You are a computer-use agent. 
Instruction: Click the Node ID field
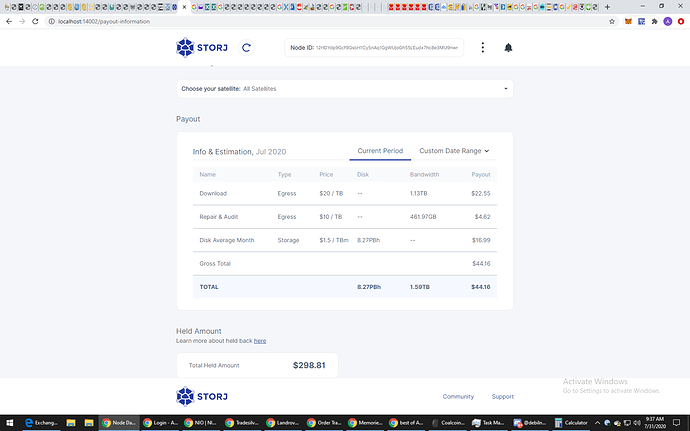pos(375,47)
